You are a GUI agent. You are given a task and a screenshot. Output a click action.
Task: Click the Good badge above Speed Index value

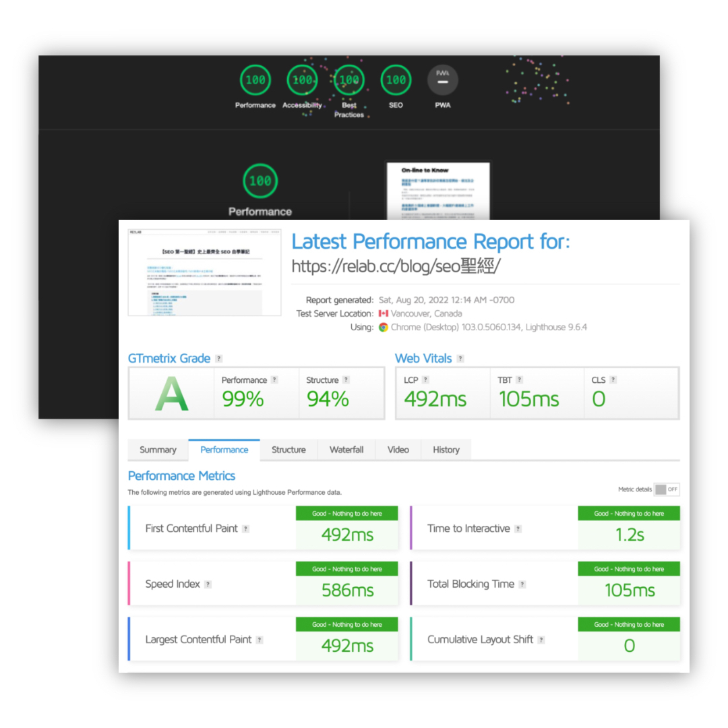pos(347,569)
